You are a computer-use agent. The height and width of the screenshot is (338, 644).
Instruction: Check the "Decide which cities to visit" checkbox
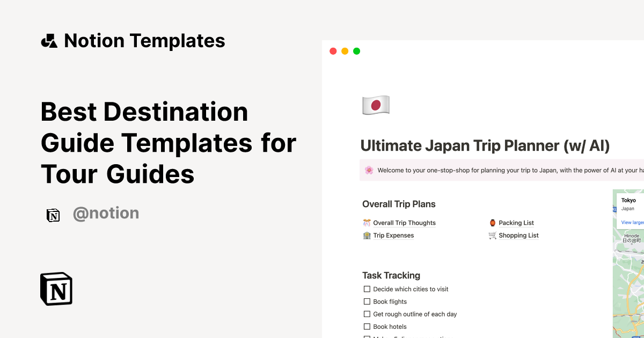tap(367, 289)
